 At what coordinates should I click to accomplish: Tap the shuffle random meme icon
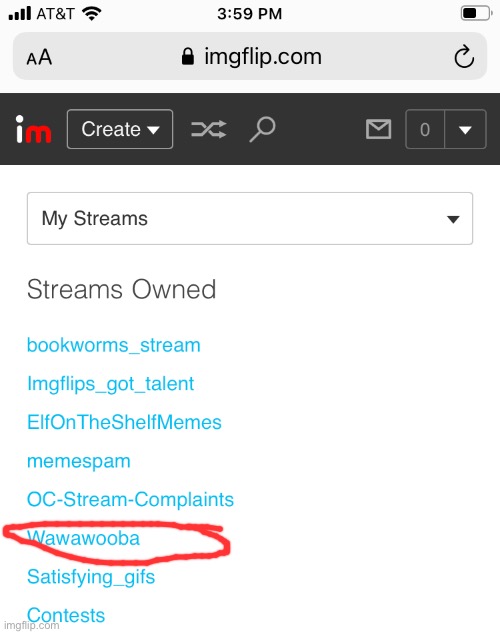[x=208, y=129]
